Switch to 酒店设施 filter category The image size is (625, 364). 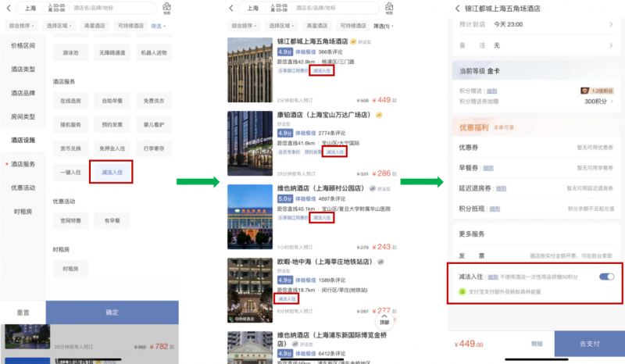23,140
